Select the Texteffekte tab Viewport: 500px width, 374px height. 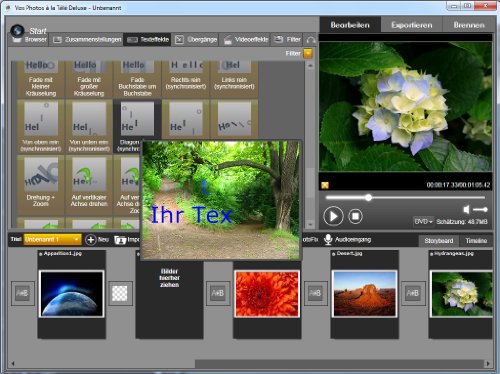[148, 40]
